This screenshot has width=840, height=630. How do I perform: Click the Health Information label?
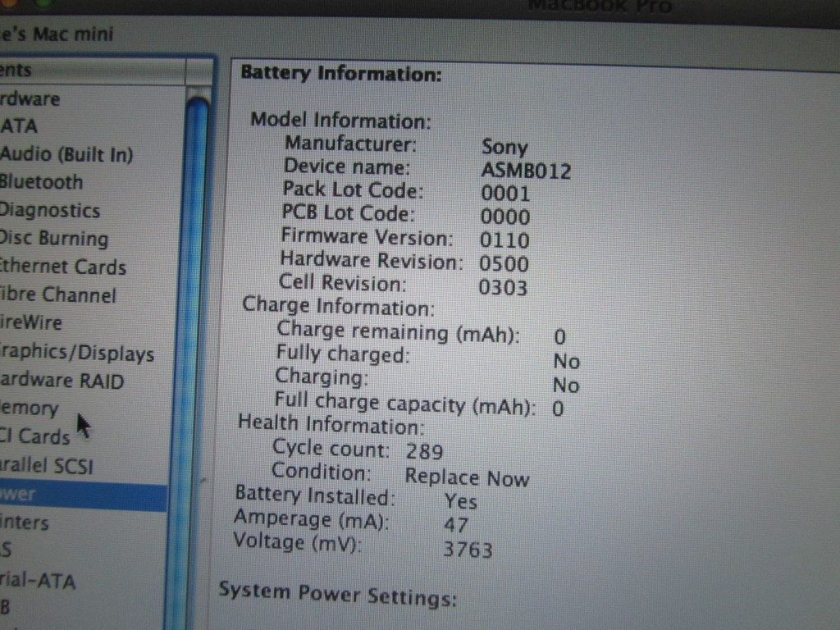pos(331,425)
